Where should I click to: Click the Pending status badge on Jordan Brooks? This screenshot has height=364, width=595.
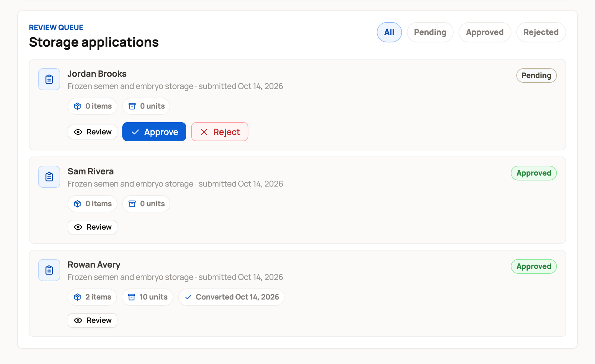click(x=536, y=75)
